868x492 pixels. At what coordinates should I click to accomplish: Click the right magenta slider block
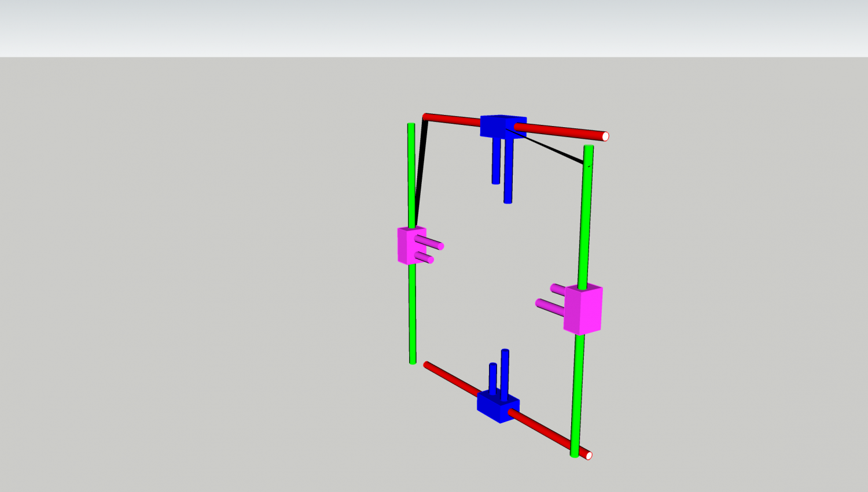coord(583,309)
